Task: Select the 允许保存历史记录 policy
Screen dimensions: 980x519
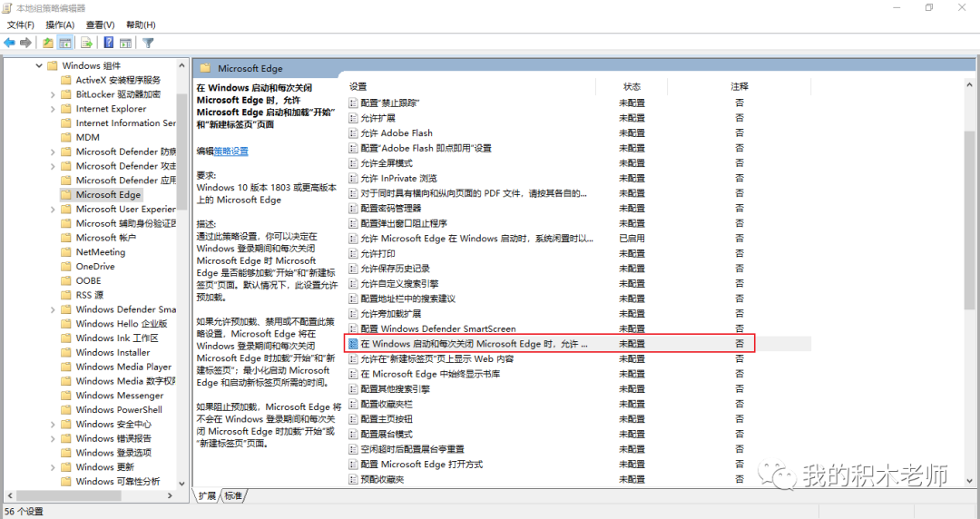Action: 395,269
